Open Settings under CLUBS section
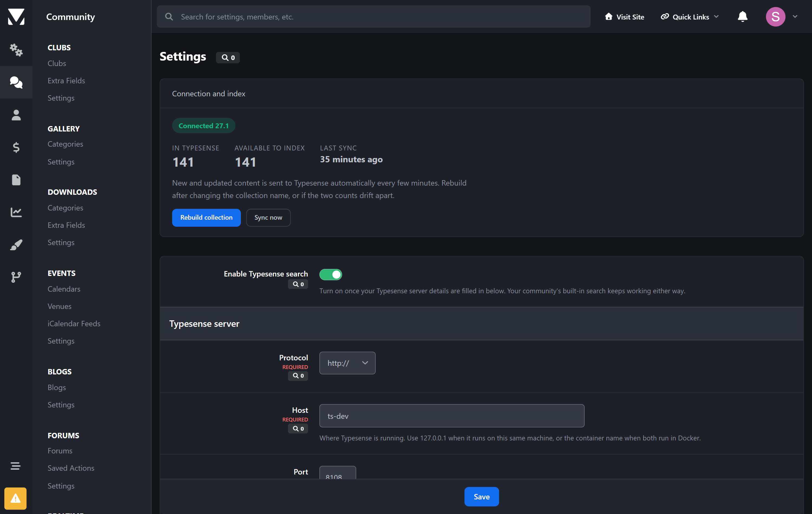This screenshot has height=514, width=812. (x=61, y=98)
